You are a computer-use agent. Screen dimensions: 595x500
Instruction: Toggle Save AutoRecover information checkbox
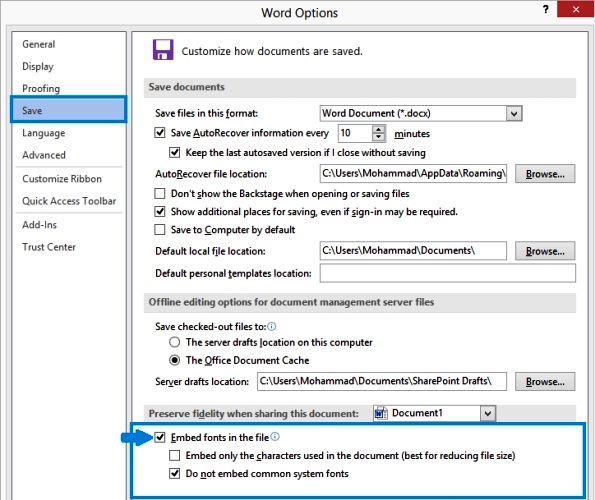click(x=160, y=133)
